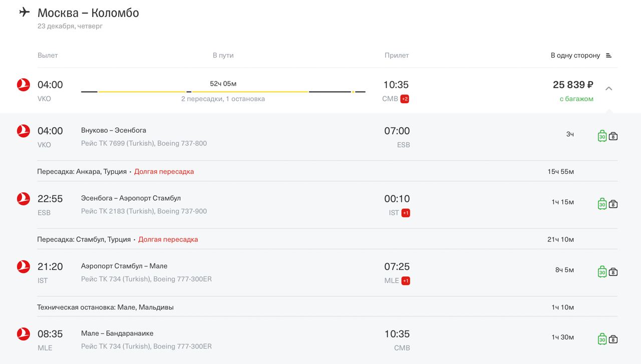Screen dimensions: 641x364
Task: Click 30kg baggage icon for Внуково – Эсенбога
Action: pyautogui.click(x=602, y=136)
